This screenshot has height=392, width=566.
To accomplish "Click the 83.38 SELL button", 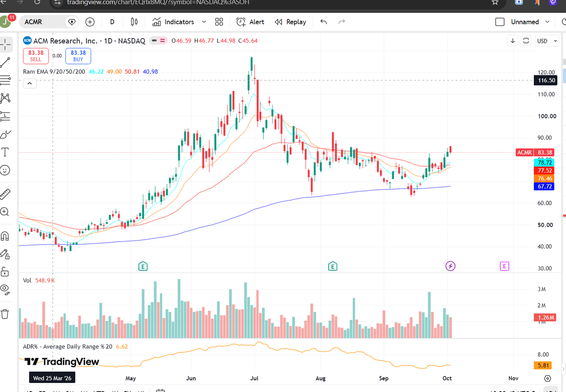I will coord(35,56).
